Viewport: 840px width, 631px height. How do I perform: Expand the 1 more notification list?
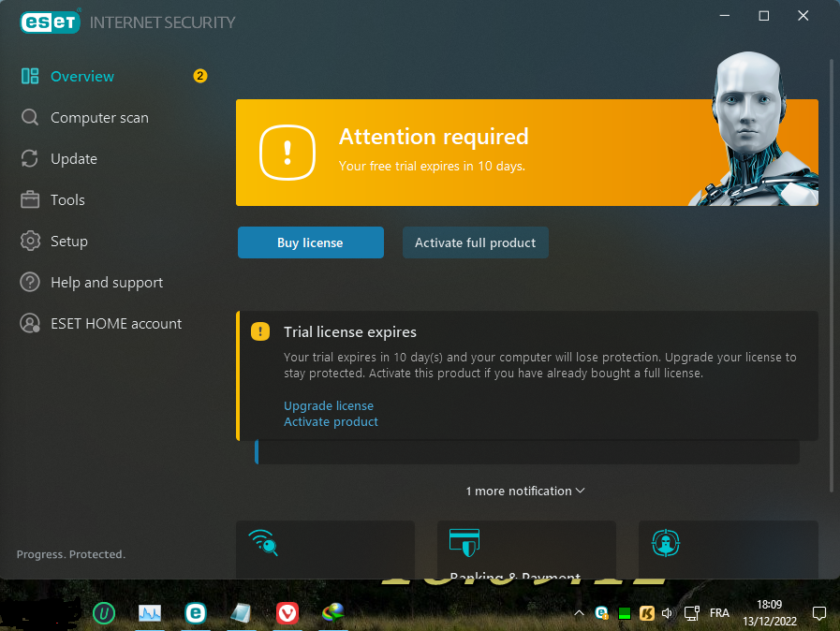click(x=525, y=492)
